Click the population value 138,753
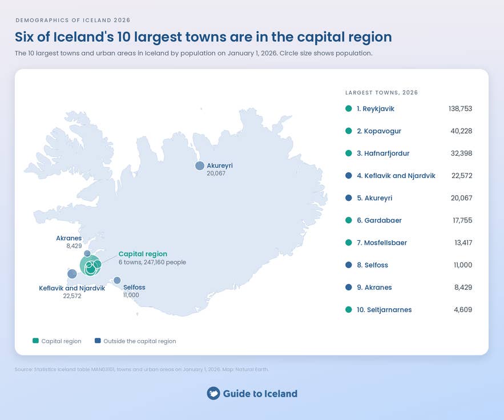The width and height of the screenshot is (504, 420). [460, 108]
